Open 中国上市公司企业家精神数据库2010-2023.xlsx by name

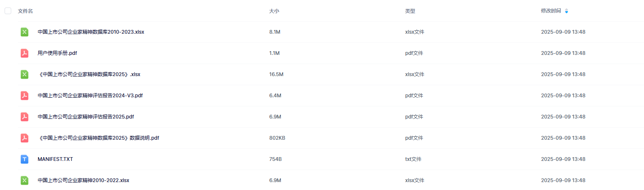click(x=91, y=32)
